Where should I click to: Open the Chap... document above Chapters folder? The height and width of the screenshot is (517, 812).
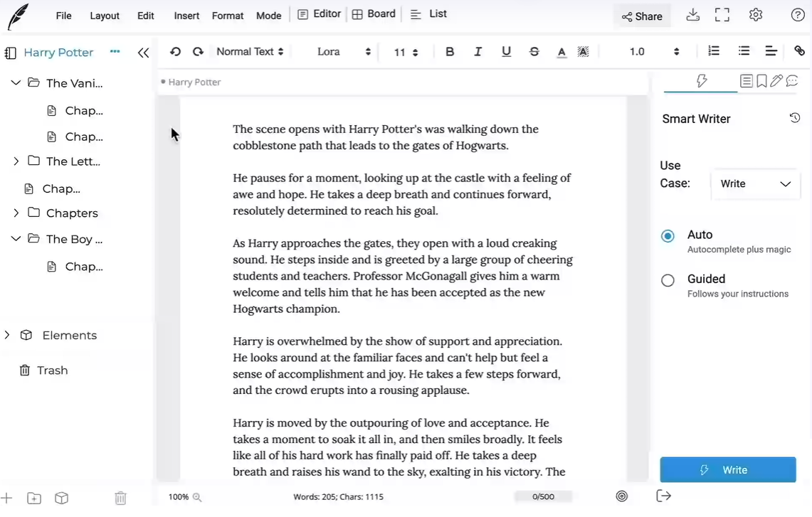pos(52,189)
